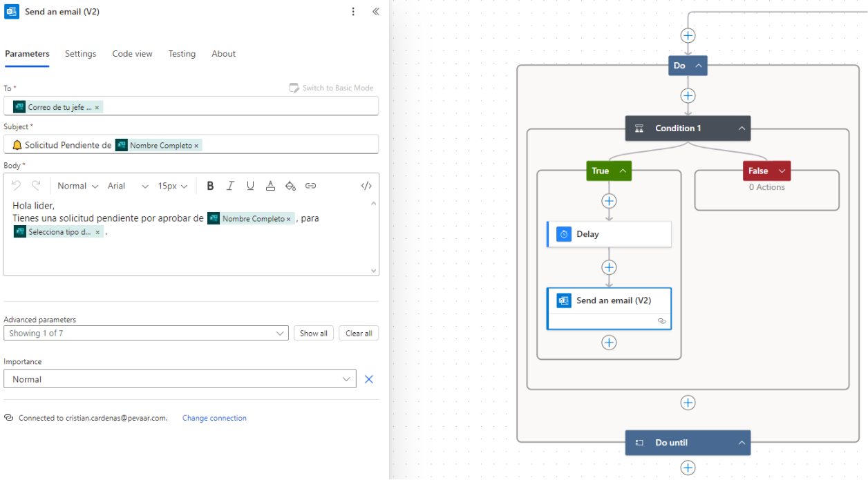
Task: Toggle italic formatting in body editor
Action: pyautogui.click(x=230, y=186)
